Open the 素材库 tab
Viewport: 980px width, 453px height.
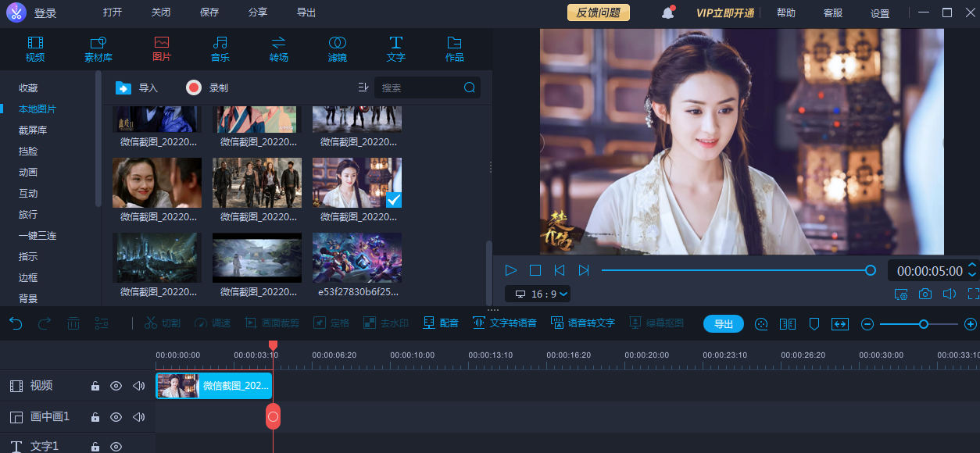pyautogui.click(x=98, y=48)
